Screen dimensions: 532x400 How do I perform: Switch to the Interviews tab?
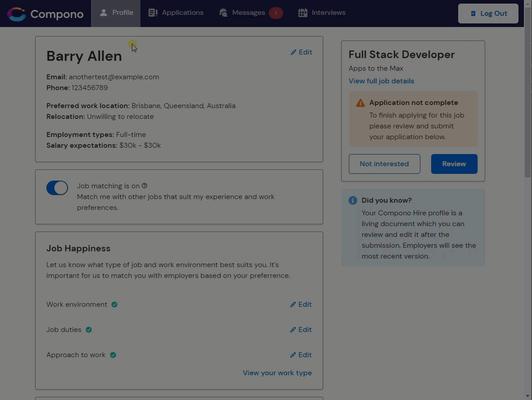pos(322,13)
